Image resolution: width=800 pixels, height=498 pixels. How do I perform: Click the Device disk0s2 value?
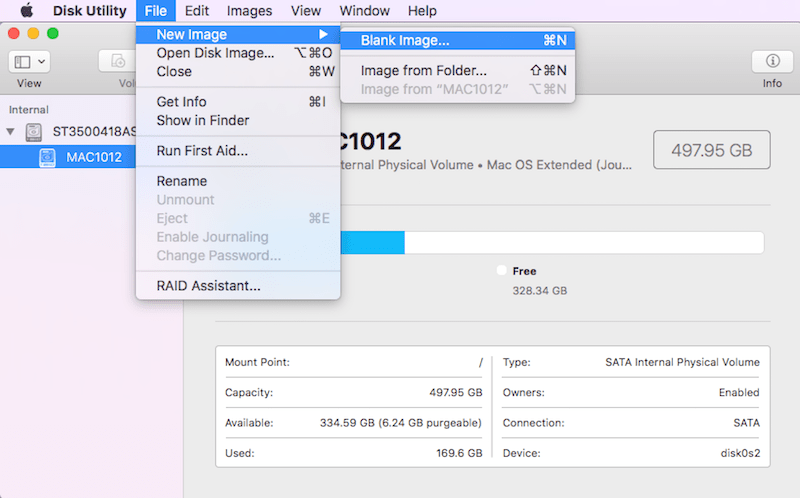coord(740,453)
